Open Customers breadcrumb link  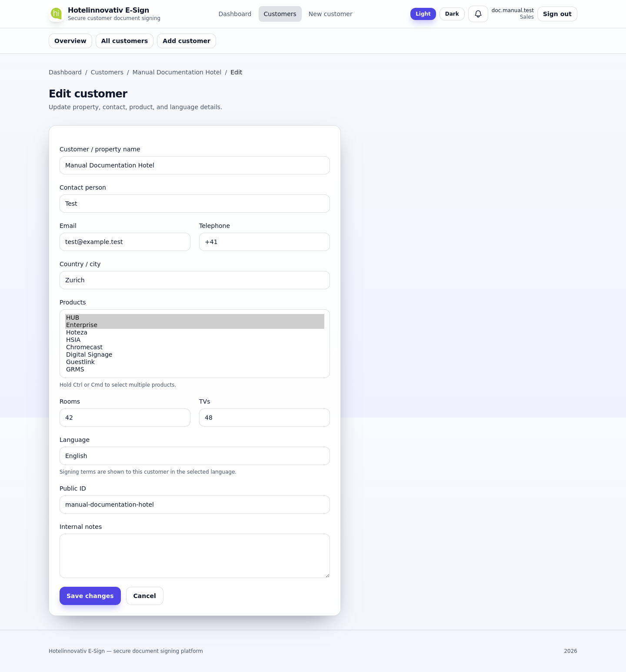(x=107, y=72)
